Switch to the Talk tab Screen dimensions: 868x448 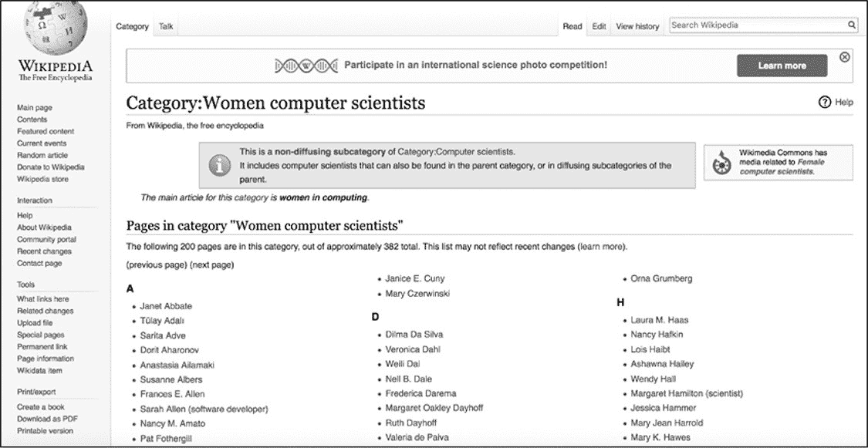click(166, 26)
